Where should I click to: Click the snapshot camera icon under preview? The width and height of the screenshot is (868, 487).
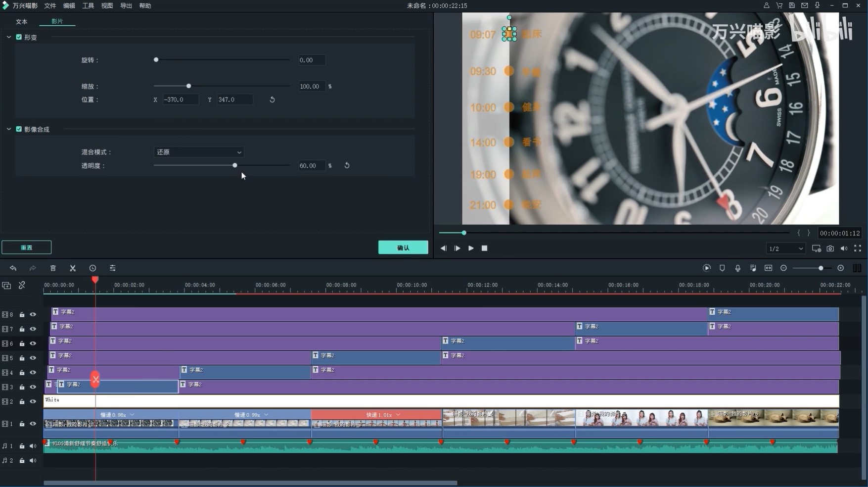tap(830, 248)
